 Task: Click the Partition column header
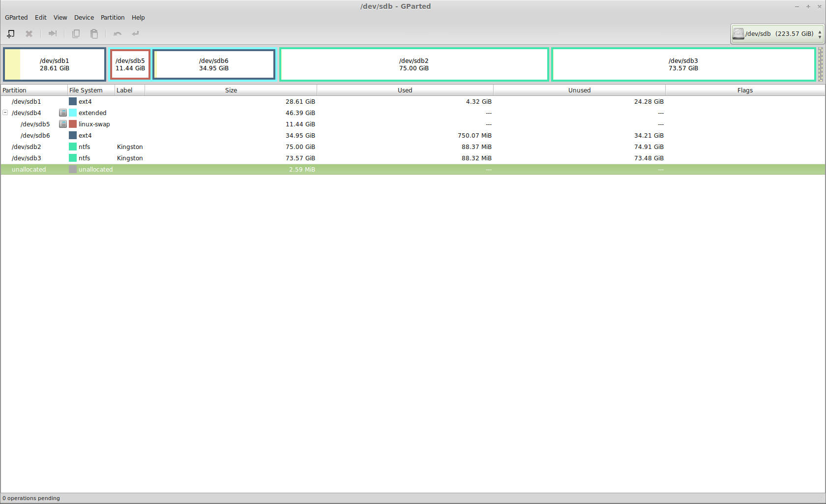[34, 90]
